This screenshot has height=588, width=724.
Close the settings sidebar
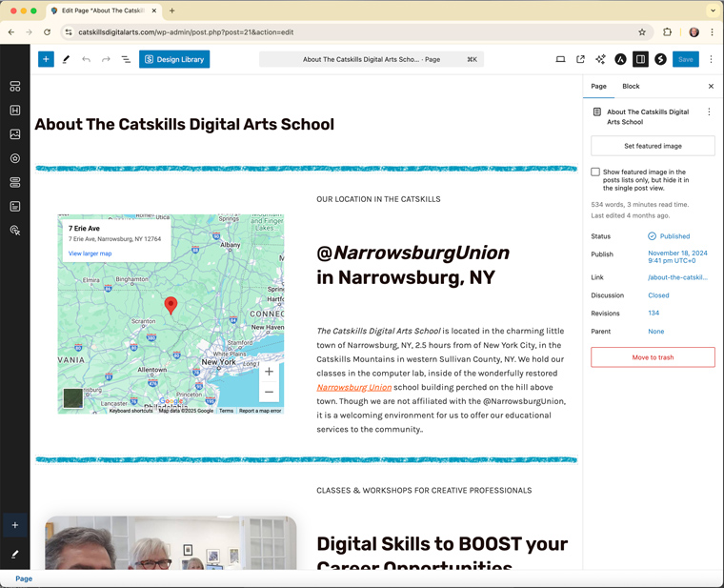711,87
